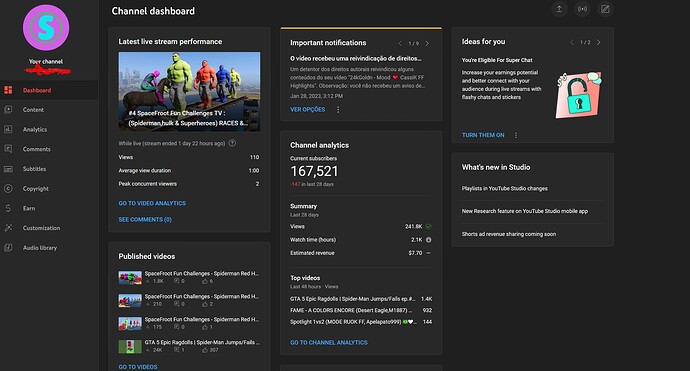This screenshot has width=690, height=371.
Task: Click Super Chat padlock illustration
Action: click(x=579, y=95)
